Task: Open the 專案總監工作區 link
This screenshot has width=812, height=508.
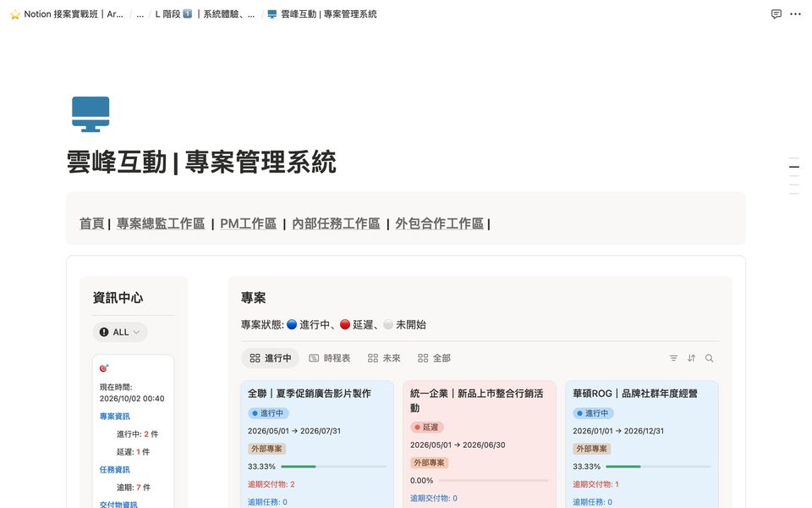Action: [161, 224]
